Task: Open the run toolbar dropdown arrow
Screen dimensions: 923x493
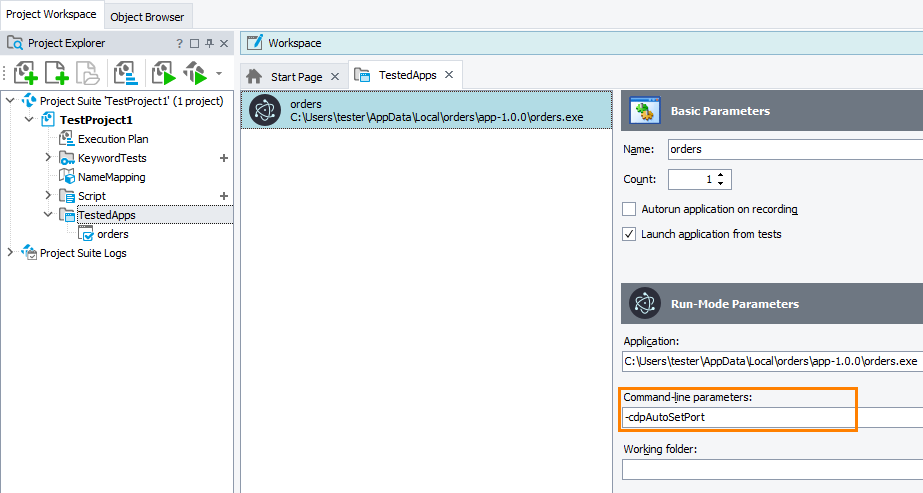Action: (x=218, y=73)
